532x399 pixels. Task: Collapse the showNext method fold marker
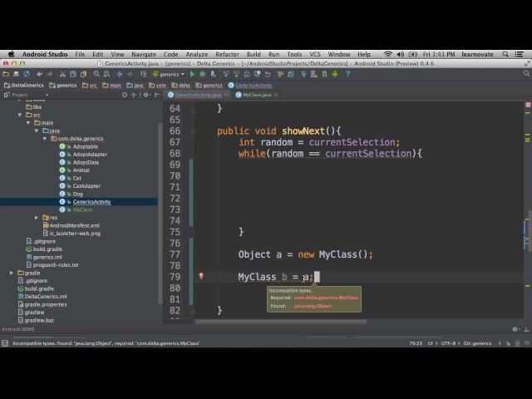tap(193, 131)
